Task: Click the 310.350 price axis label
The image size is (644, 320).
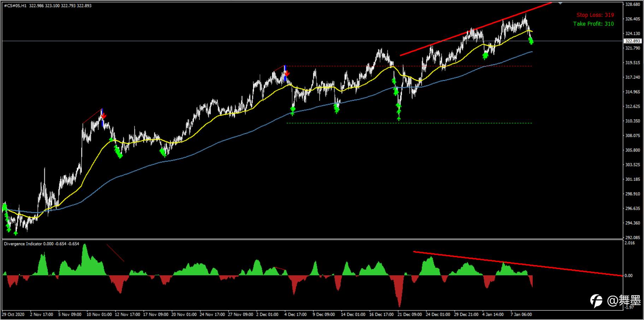Action: click(633, 121)
